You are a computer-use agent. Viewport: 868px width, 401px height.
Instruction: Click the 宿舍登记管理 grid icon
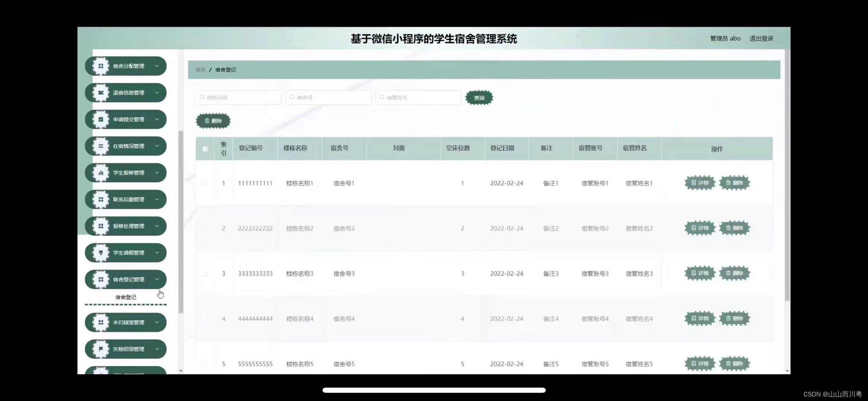coord(101,279)
